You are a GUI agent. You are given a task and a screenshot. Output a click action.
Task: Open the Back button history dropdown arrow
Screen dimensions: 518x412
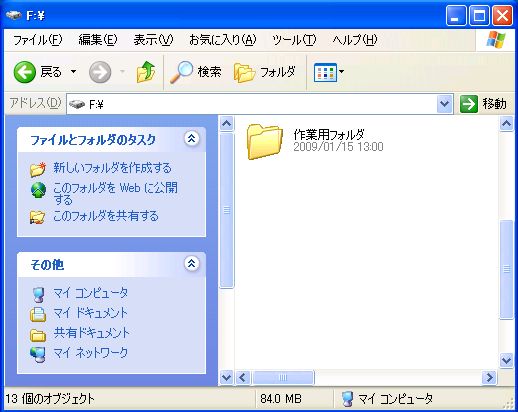coord(73,71)
